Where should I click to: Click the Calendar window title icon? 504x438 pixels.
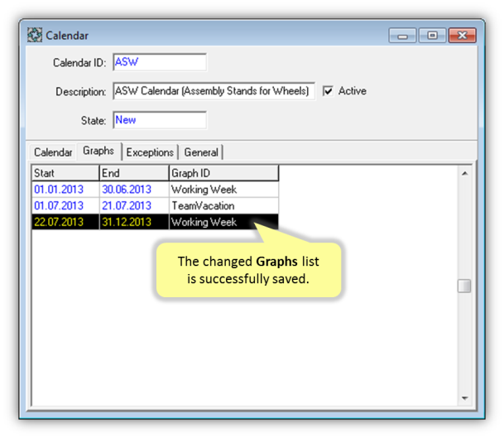35,35
